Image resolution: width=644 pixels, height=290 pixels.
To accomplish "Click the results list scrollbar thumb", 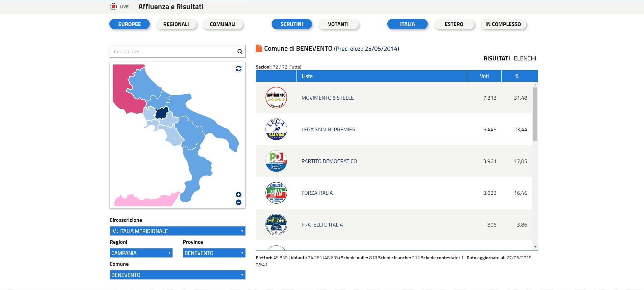I will coord(535,114).
